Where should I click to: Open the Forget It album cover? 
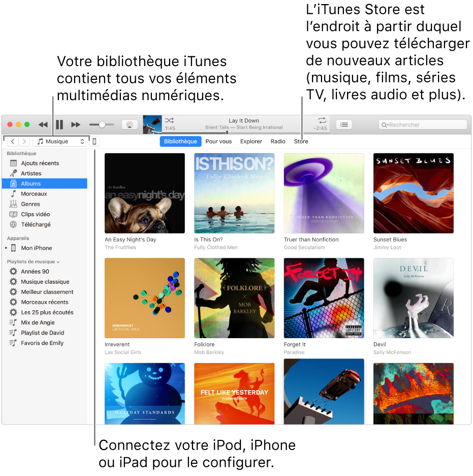pos(324,298)
